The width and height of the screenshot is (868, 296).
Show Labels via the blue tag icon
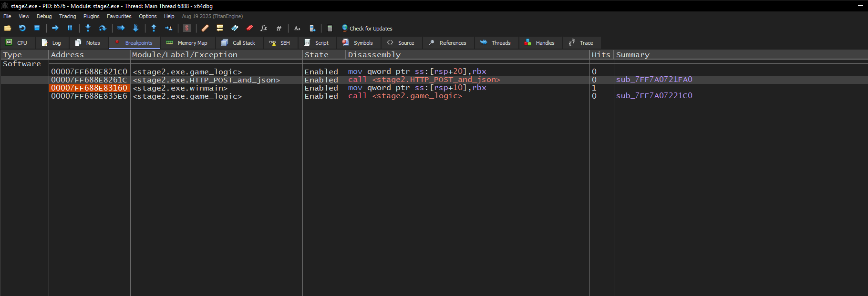(x=235, y=28)
